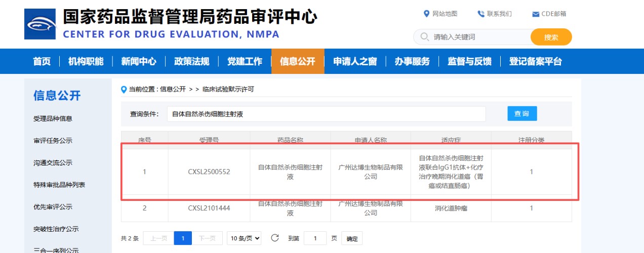The height and width of the screenshot is (253, 644).
Task: Click the blue 查询 button
Action: click(522, 113)
